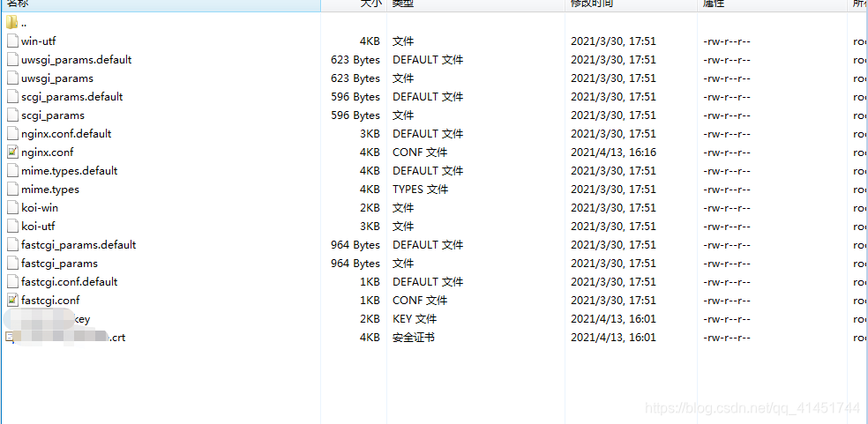Select the koi-utf file icon
868x424 pixels.
[12, 227]
